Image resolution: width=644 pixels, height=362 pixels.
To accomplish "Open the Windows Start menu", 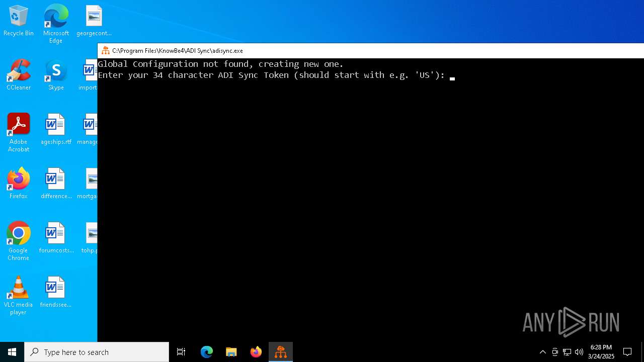I will (12, 352).
